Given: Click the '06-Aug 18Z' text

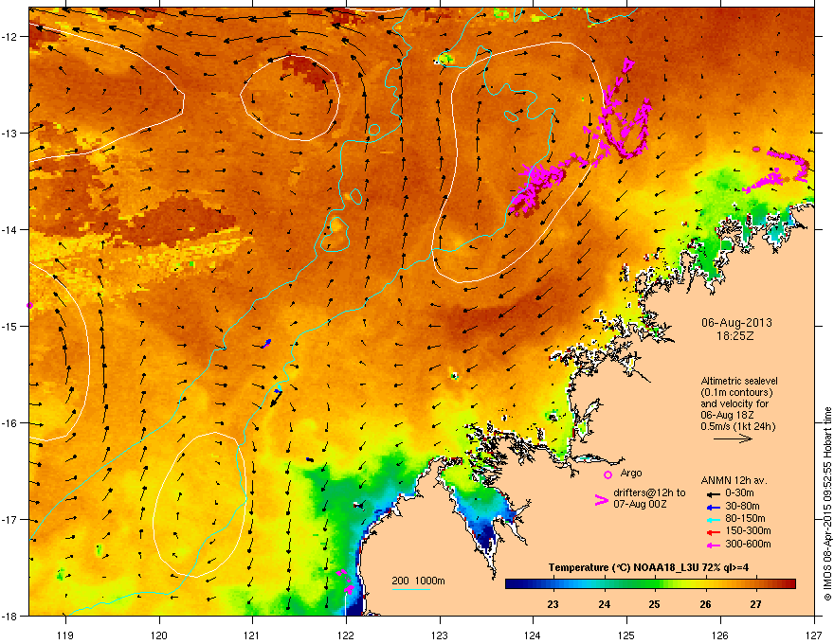Looking at the screenshot, I should pyautogui.click(x=727, y=415).
